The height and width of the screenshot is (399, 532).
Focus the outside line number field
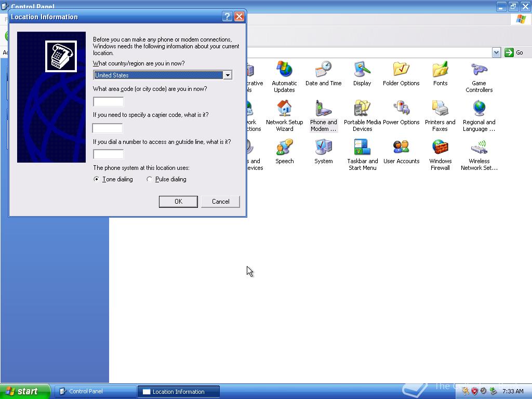(x=108, y=154)
